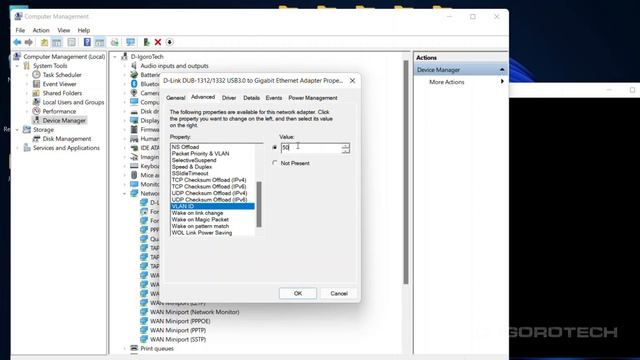Viewport: 640px width, 360px height.
Task: Click the Computer Management (Local) root icon
Action: coord(18,56)
